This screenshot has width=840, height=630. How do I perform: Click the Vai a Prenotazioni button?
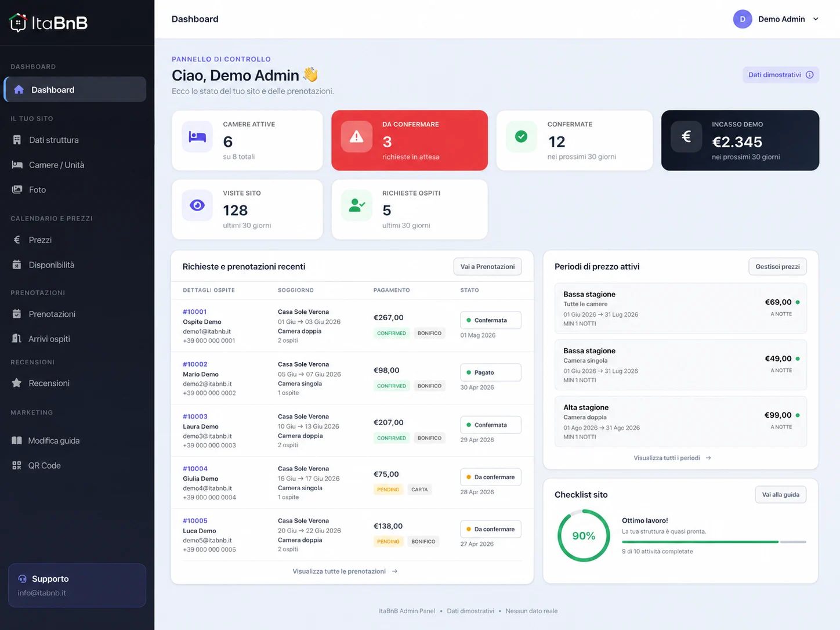coord(487,267)
